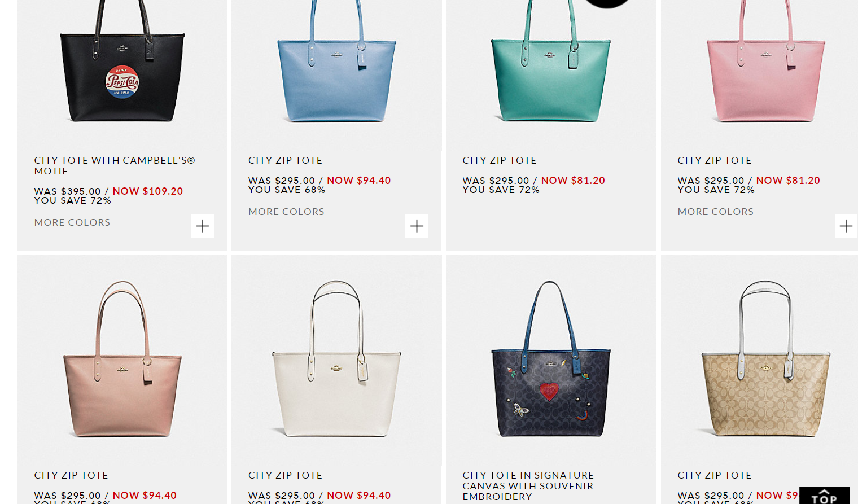
Task: Open the light blue tote image
Action: [336, 62]
